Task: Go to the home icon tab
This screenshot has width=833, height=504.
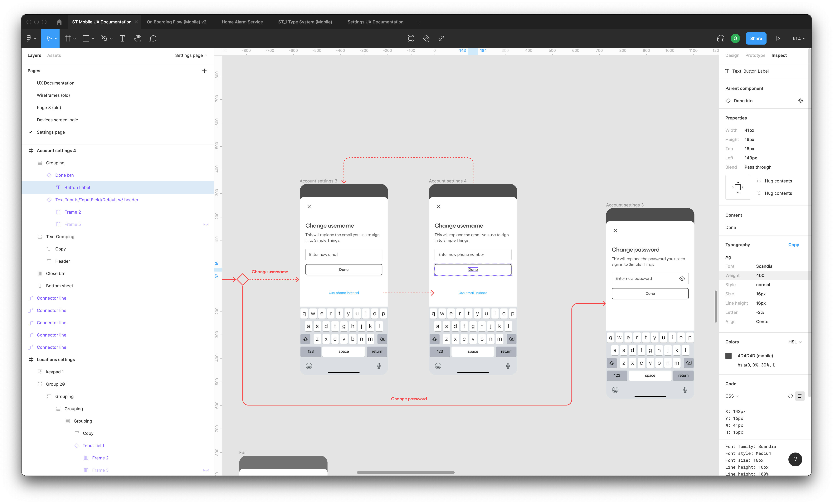Action: (59, 22)
